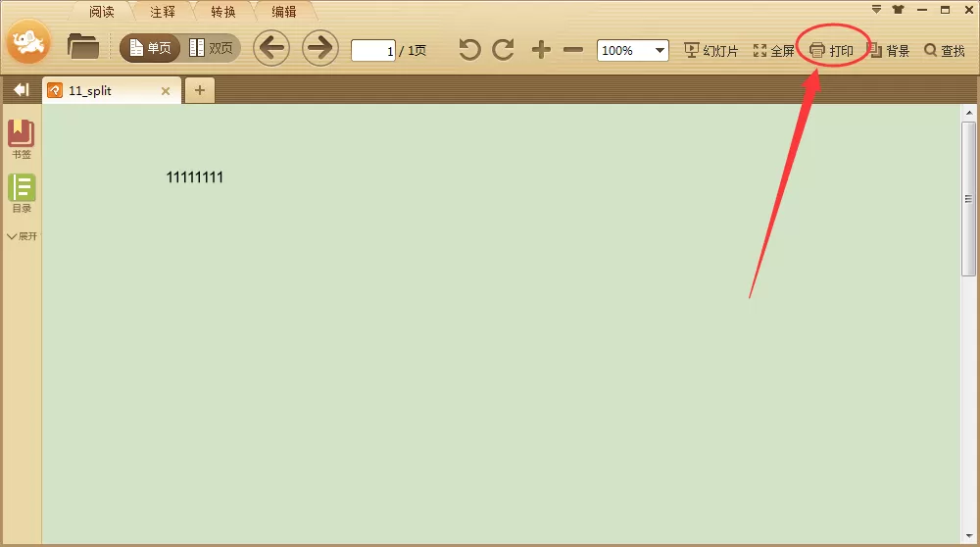Rotate page clockwise
Viewport: 980px width, 547px height.
503,49
